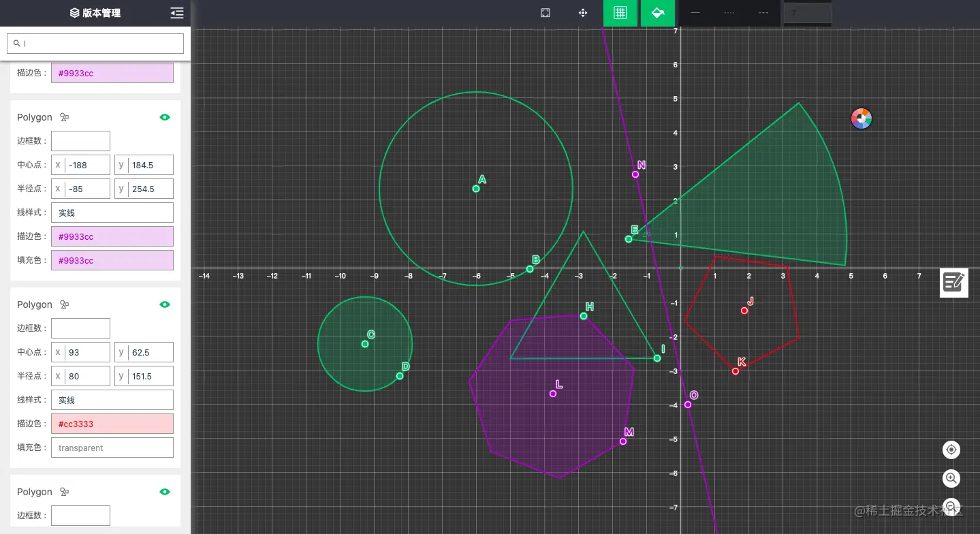Click the radius y field showing 254.5

(144, 189)
